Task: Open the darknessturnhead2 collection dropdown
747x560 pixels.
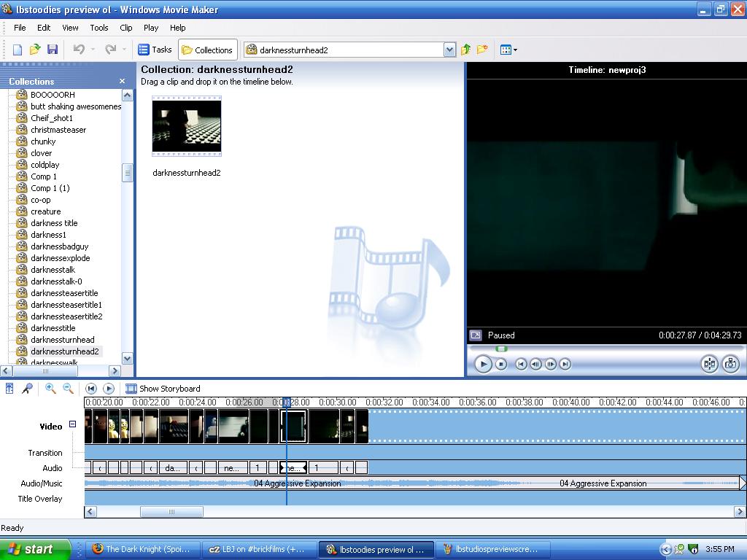Action: click(x=449, y=50)
